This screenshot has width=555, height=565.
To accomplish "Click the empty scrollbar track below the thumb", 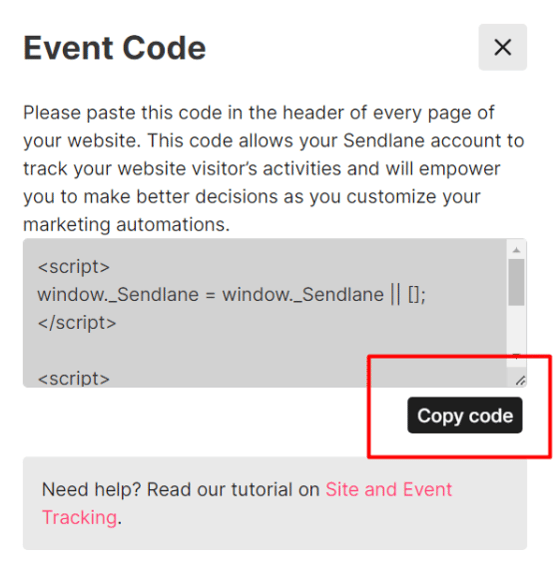I will click(x=516, y=328).
